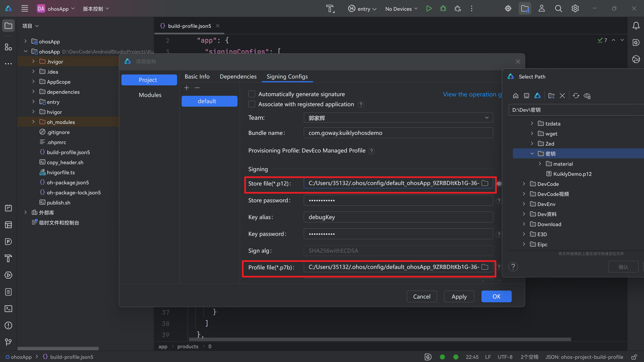The height and width of the screenshot is (362, 644).
Task: Click the Apply button
Action: tap(459, 297)
